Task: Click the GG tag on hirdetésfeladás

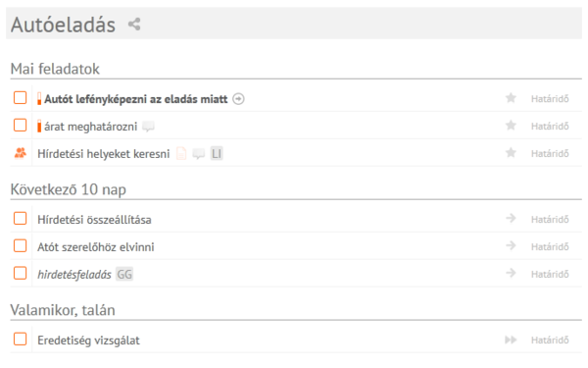Action: click(124, 275)
